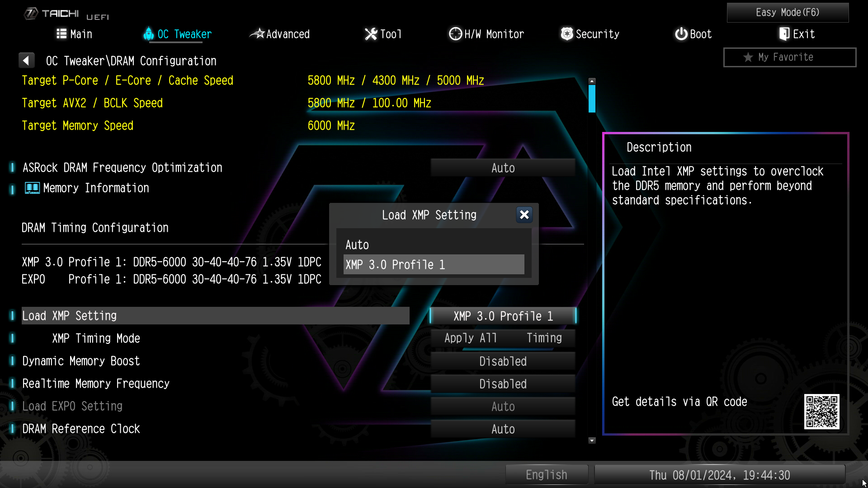Select ASRock DRAM Frequency Optimization row

[215, 168]
